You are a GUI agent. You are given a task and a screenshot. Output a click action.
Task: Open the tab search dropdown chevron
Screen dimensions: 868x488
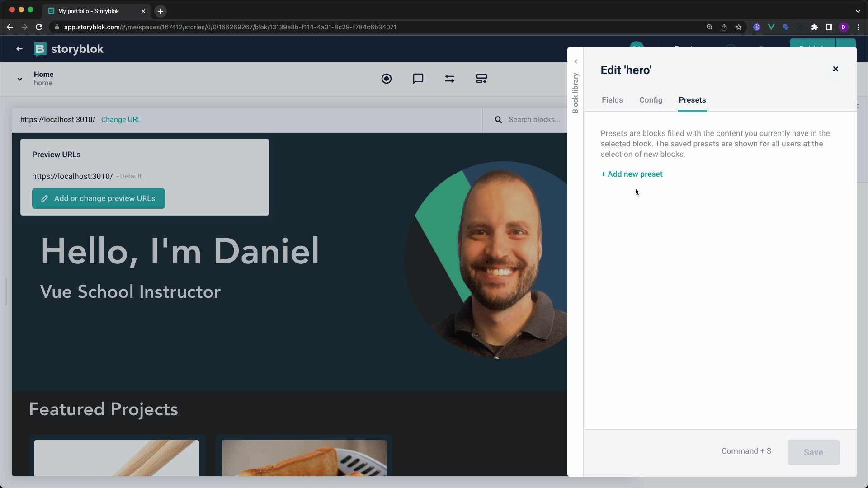858,11
